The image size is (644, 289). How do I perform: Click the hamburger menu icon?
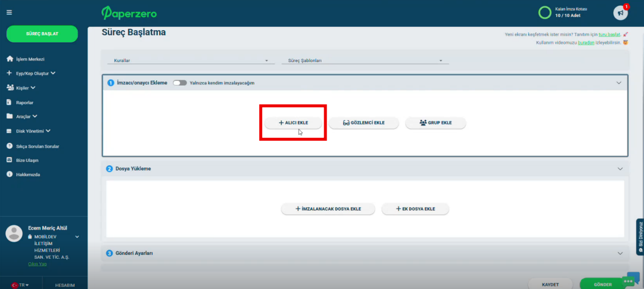(x=9, y=13)
